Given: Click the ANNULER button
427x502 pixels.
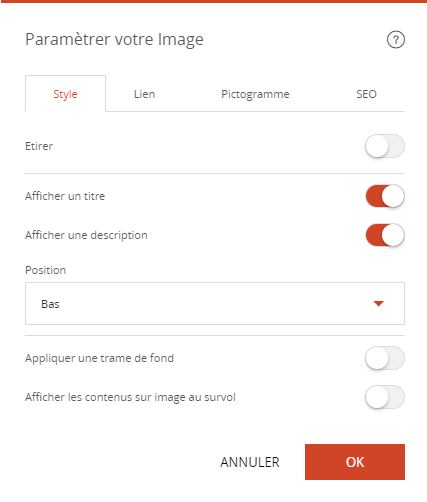Looking at the screenshot, I should point(250,462).
